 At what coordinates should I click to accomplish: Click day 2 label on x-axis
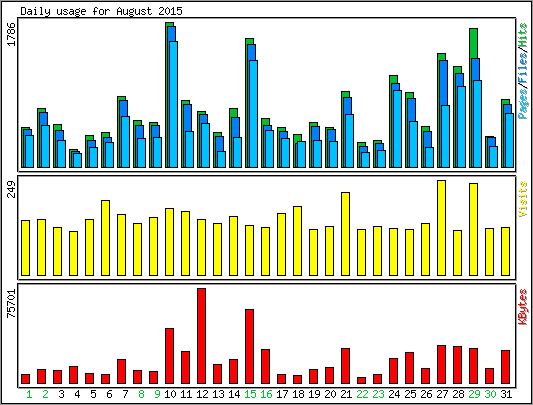coord(45,394)
